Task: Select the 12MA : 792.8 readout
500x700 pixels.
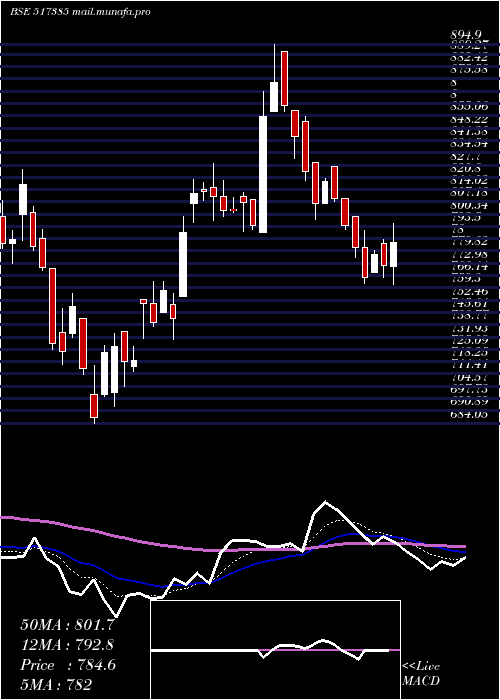Action: pyautogui.click(x=67, y=645)
